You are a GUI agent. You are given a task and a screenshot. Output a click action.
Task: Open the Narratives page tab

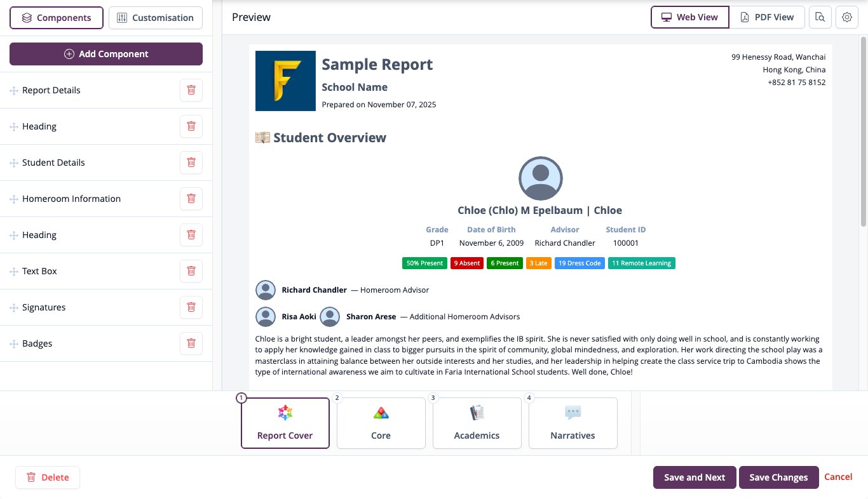[x=573, y=423]
